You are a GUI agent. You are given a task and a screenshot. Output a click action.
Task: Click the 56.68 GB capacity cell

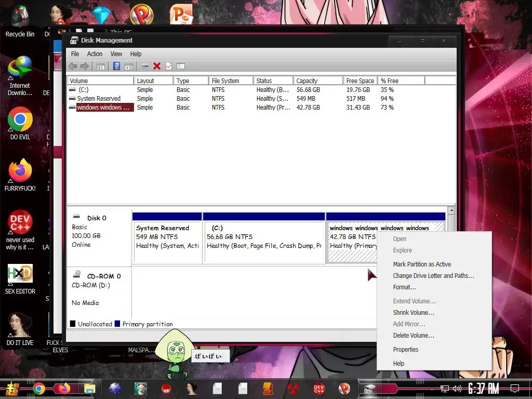point(308,90)
